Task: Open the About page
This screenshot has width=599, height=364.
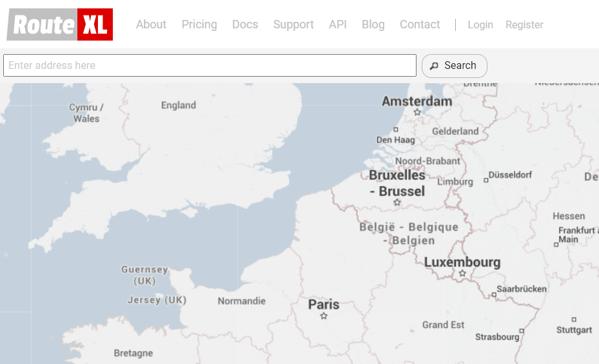Action: 151,24
